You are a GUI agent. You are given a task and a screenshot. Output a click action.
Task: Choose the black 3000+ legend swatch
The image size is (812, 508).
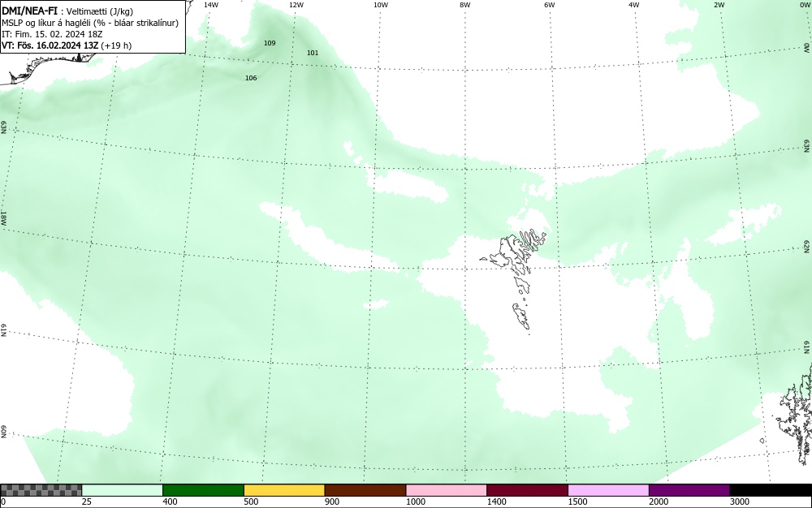(771, 490)
